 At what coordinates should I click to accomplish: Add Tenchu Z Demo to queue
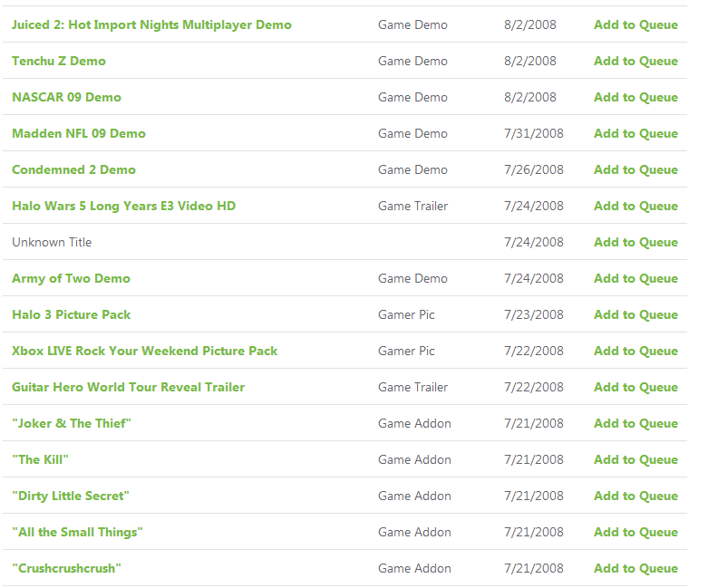click(636, 61)
